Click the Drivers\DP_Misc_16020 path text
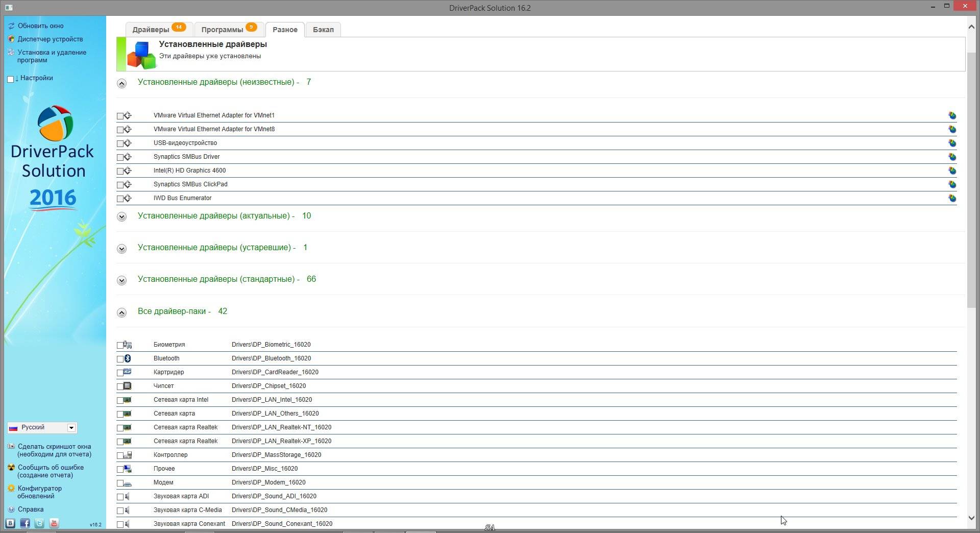The height and width of the screenshot is (533, 980). tap(265, 469)
